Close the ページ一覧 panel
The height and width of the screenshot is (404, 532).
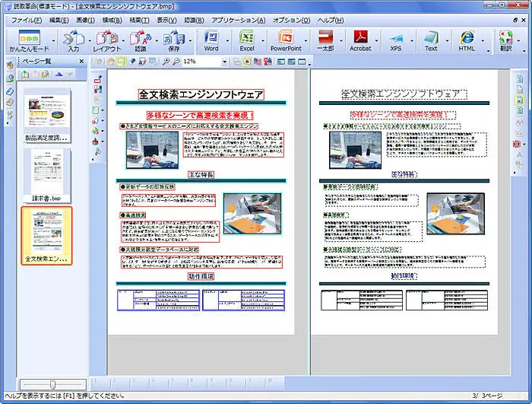click(83, 61)
